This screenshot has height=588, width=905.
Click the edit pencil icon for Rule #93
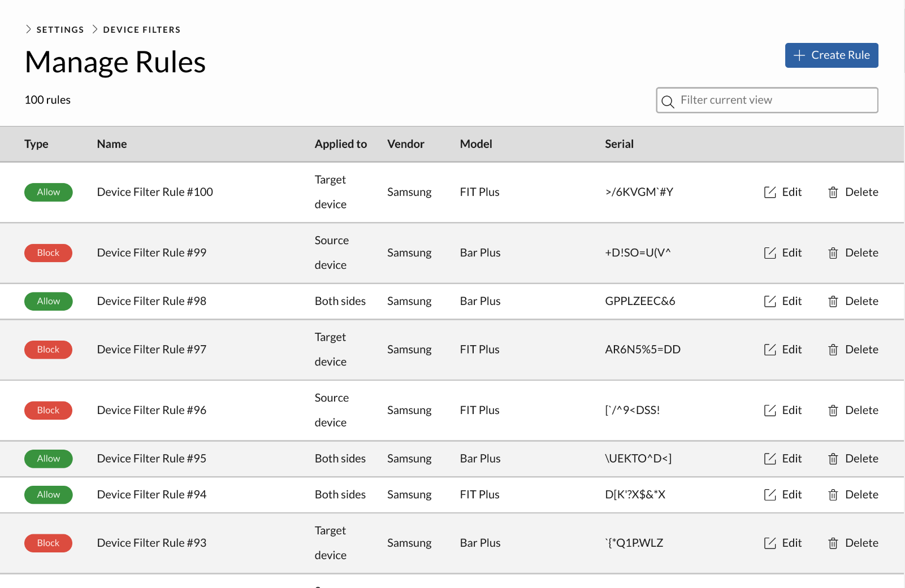click(770, 543)
